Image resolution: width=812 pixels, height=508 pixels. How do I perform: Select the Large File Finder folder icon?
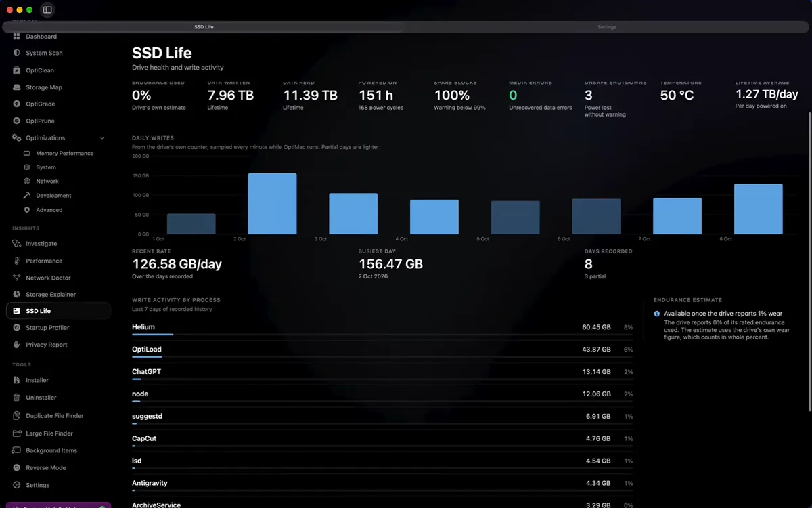(17, 433)
